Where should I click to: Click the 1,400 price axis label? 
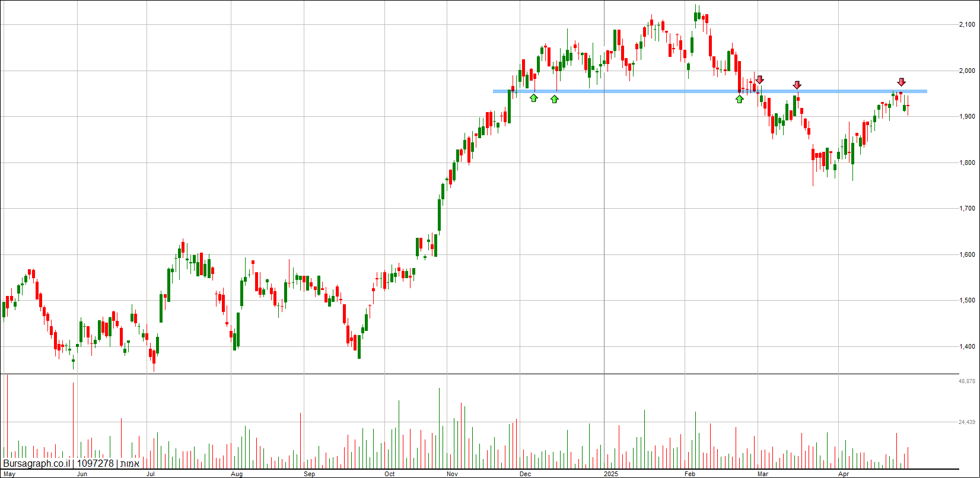click(967, 347)
